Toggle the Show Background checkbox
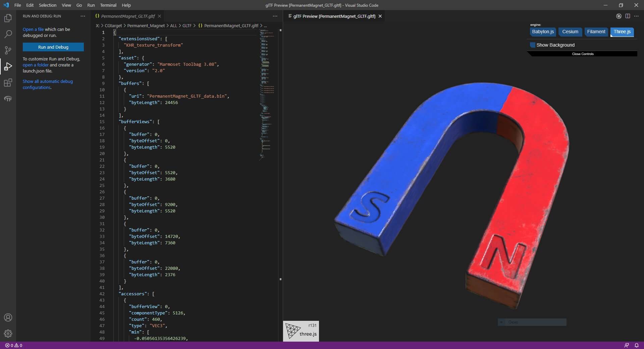644x349 pixels. point(533,45)
